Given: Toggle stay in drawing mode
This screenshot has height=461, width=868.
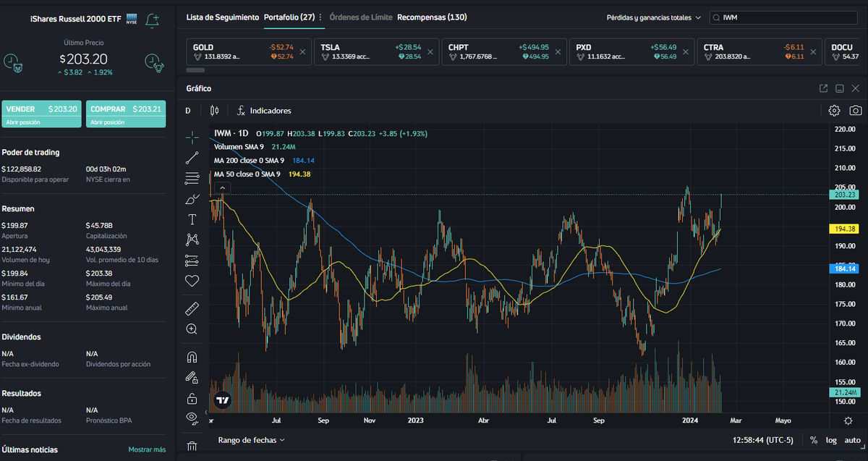Looking at the screenshot, I should [192, 378].
